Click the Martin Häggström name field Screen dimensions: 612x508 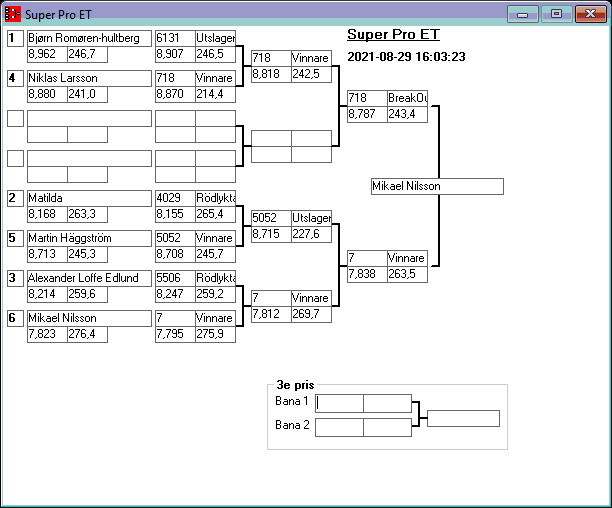coord(89,238)
